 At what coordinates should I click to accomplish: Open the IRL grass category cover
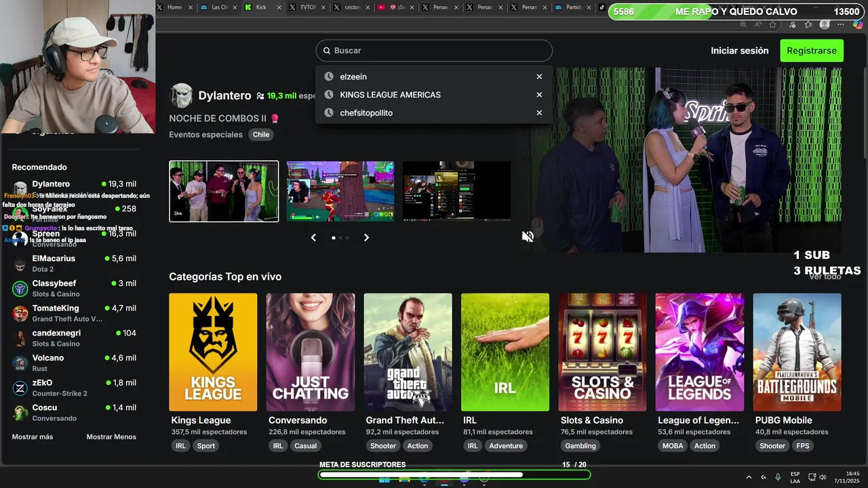coord(505,352)
